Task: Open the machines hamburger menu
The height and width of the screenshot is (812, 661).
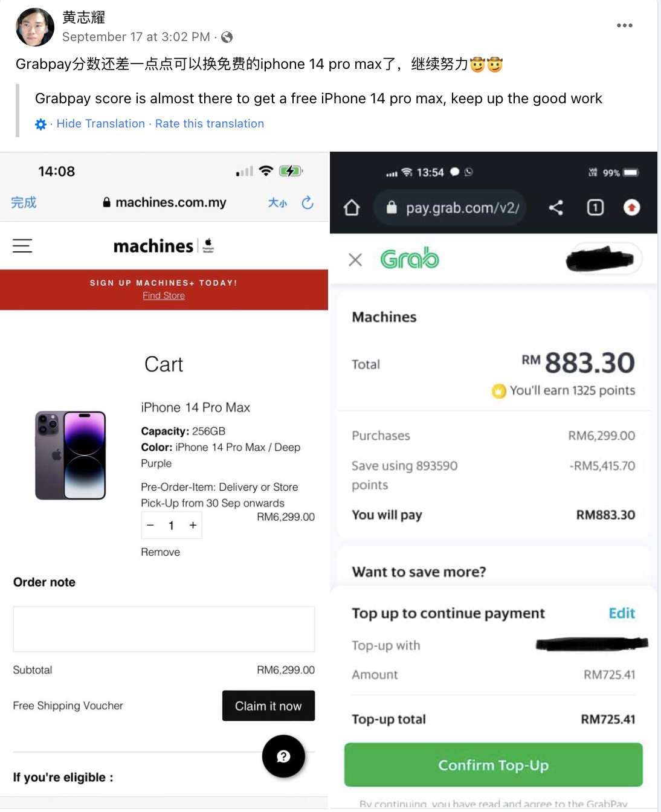Action: click(x=22, y=246)
